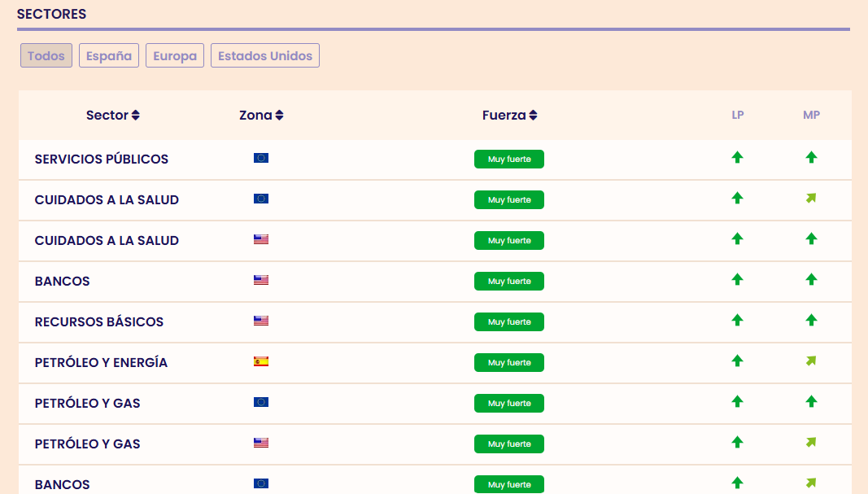Sort the table by Fuerza column

tap(509, 116)
